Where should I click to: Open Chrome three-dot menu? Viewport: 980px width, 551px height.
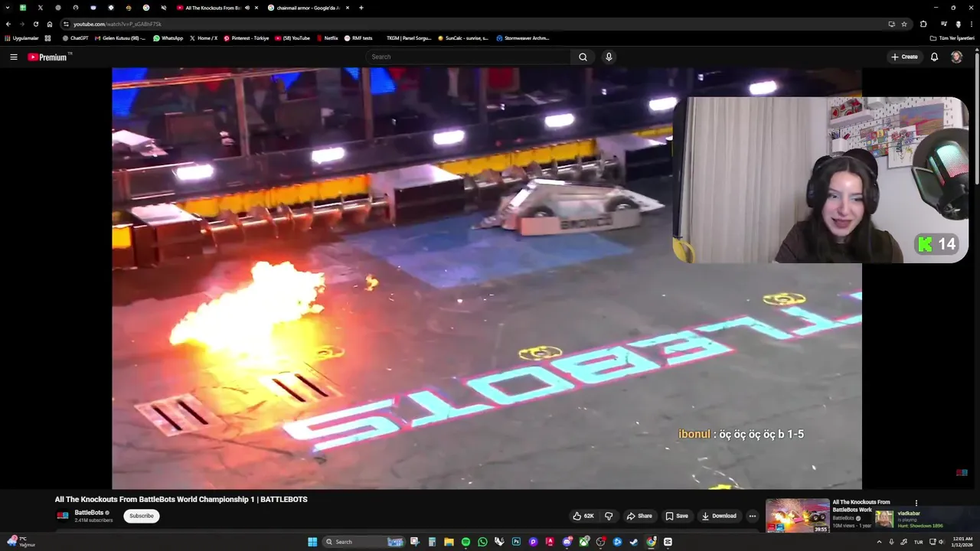tap(972, 24)
